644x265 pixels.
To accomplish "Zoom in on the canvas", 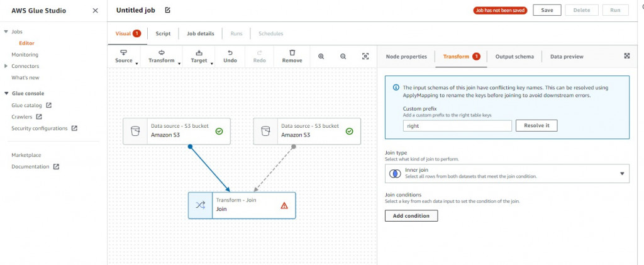I will 321,56.
